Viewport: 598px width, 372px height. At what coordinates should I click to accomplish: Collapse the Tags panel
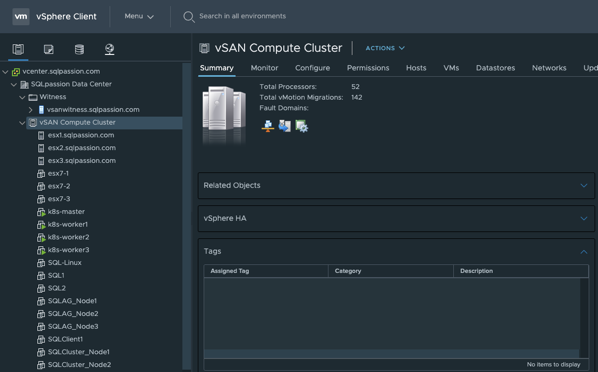pyautogui.click(x=584, y=251)
